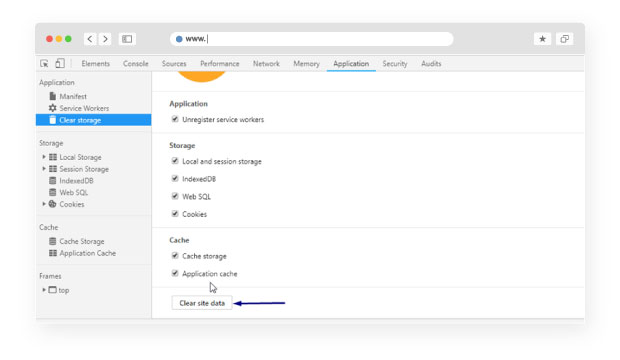The height and width of the screenshot is (360, 620).
Task: Select Manifest in the sidebar
Action: coord(73,96)
